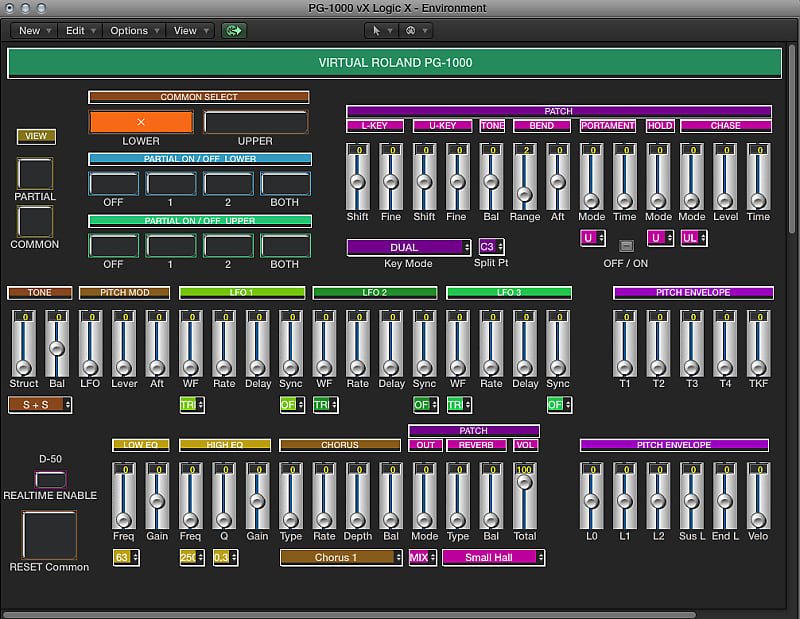Click the UPPER selection button
The image size is (800, 619).
coord(254,121)
